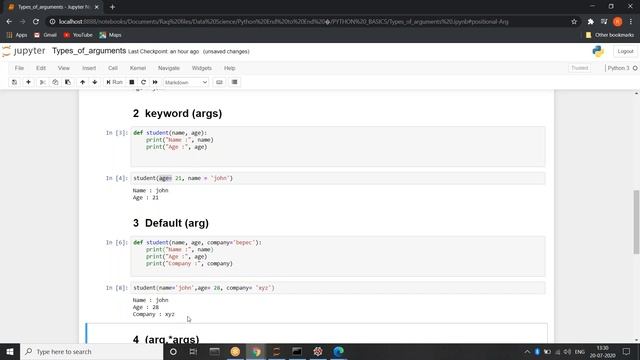The height and width of the screenshot is (360, 640).
Task: Open Microsoft Edge from the taskbar
Action: [338, 351]
